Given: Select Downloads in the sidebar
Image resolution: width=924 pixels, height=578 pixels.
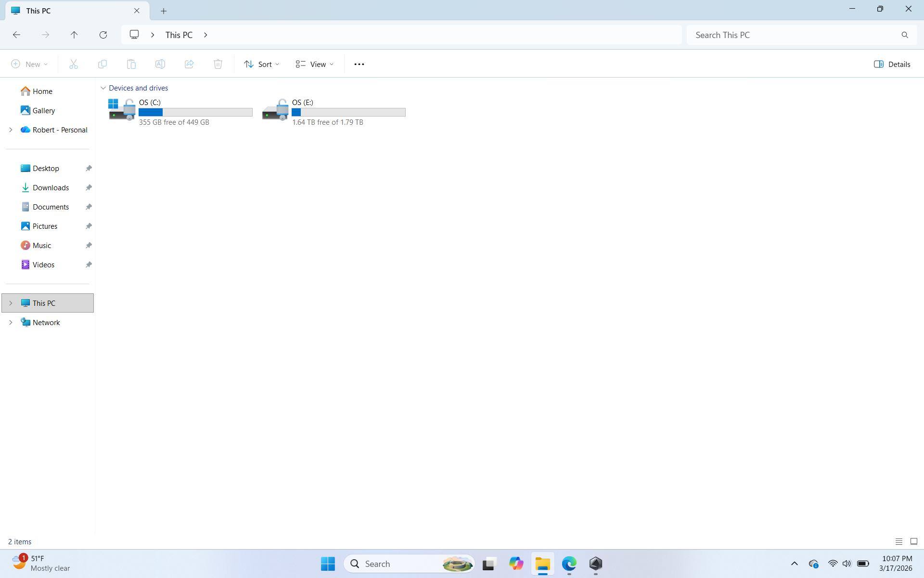Looking at the screenshot, I should pyautogui.click(x=51, y=187).
